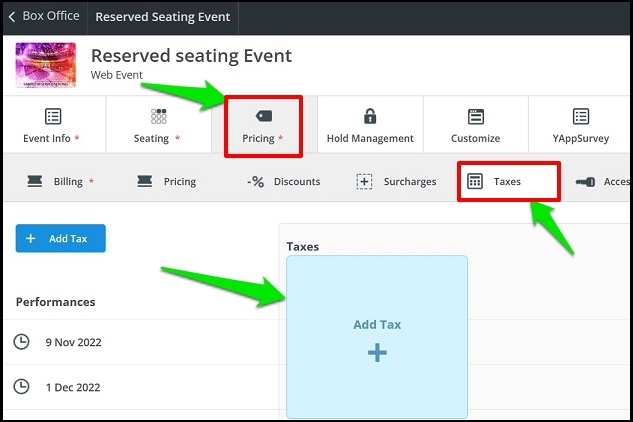Click the YAppSurvey list icon

click(581, 116)
